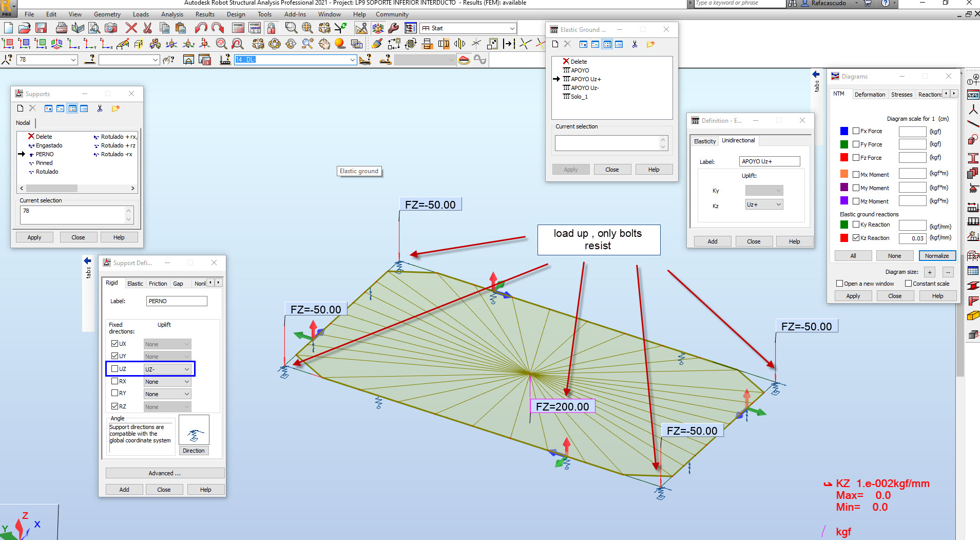Screen dimensions: 980x540
Task: Open the Kz dropdown showing Uz+ in Definition dialog
Action: (779, 204)
